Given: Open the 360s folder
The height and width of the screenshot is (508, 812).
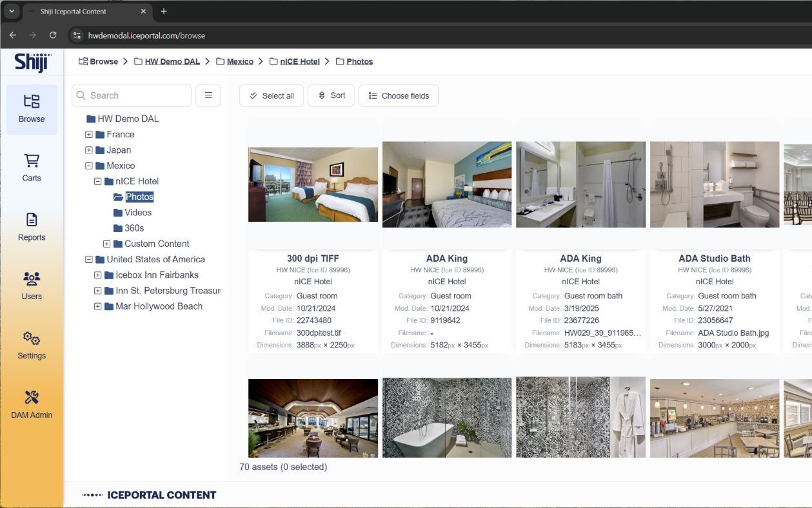Looking at the screenshot, I should pos(134,228).
